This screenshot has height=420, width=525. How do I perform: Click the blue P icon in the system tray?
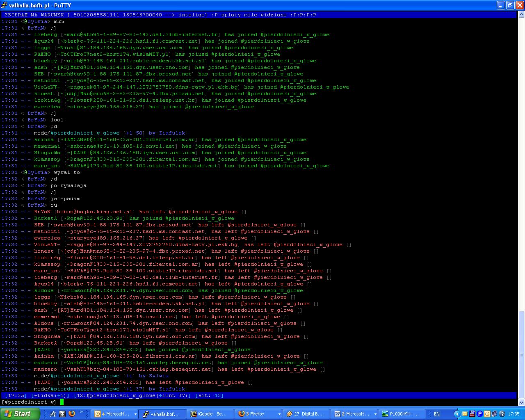(x=479, y=414)
